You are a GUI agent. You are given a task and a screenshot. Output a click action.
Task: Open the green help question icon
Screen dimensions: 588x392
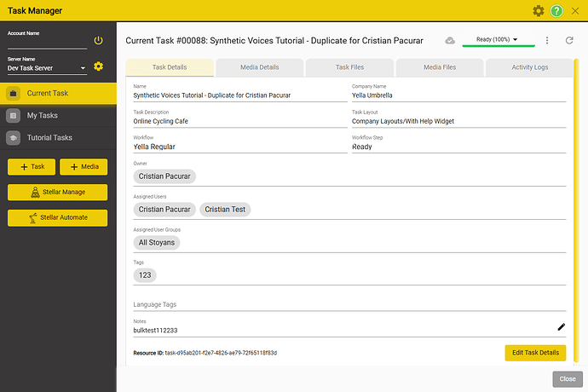[556, 10]
